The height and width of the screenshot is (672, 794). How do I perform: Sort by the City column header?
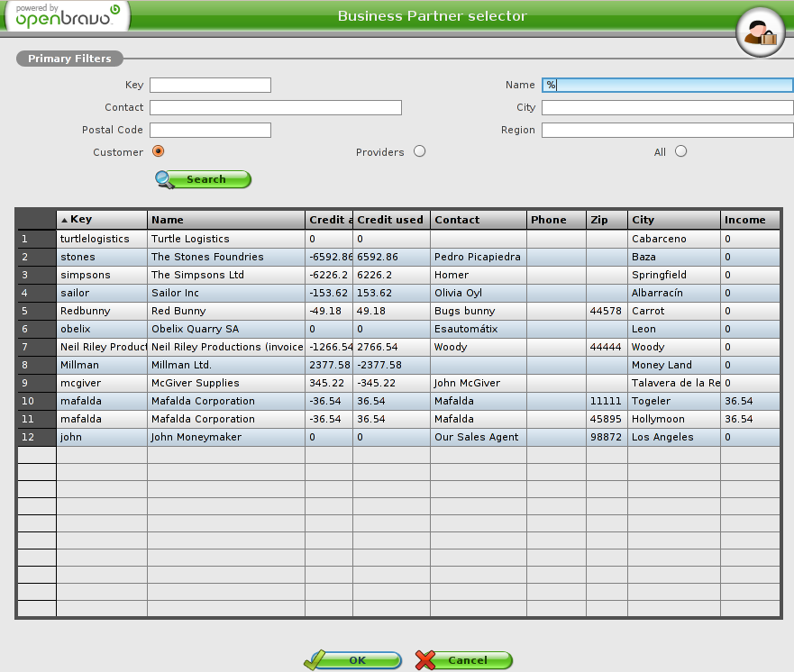pos(673,220)
